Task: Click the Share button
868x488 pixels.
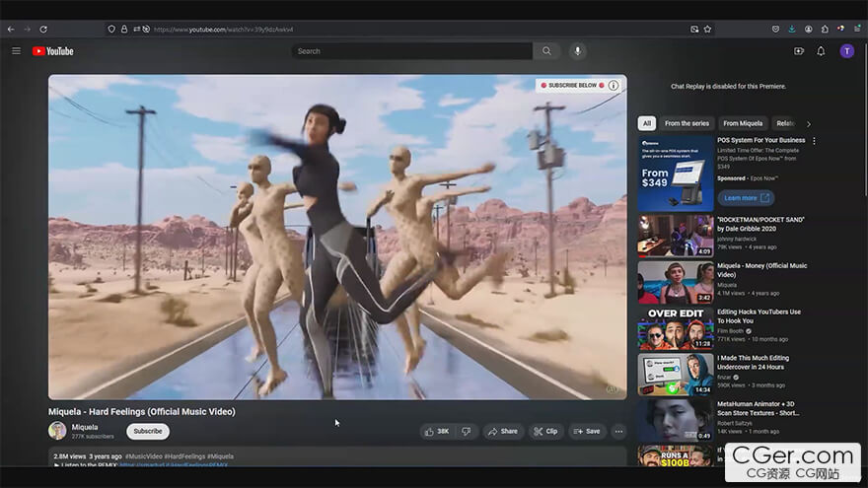Action: click(503, 431)
